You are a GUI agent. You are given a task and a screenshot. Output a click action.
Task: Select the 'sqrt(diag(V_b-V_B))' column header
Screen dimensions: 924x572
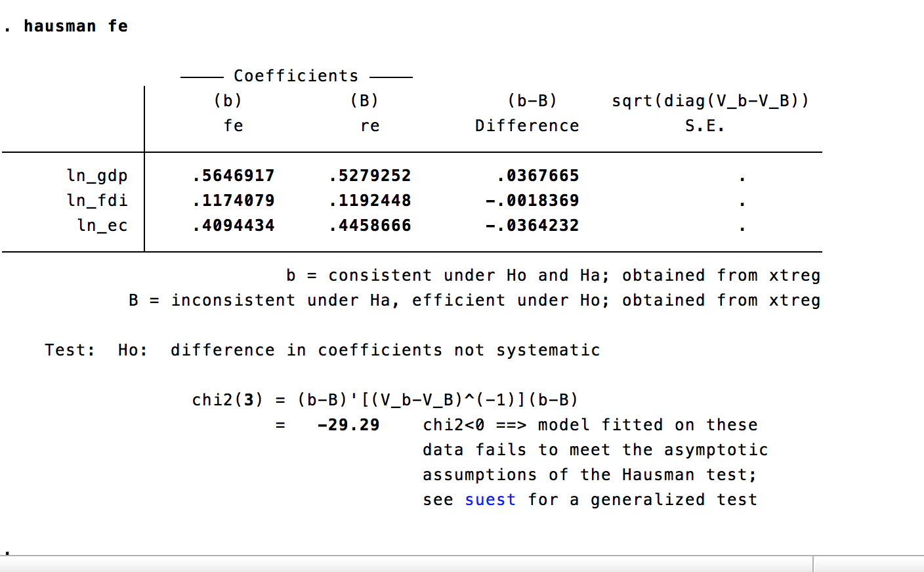coord(711,101)
